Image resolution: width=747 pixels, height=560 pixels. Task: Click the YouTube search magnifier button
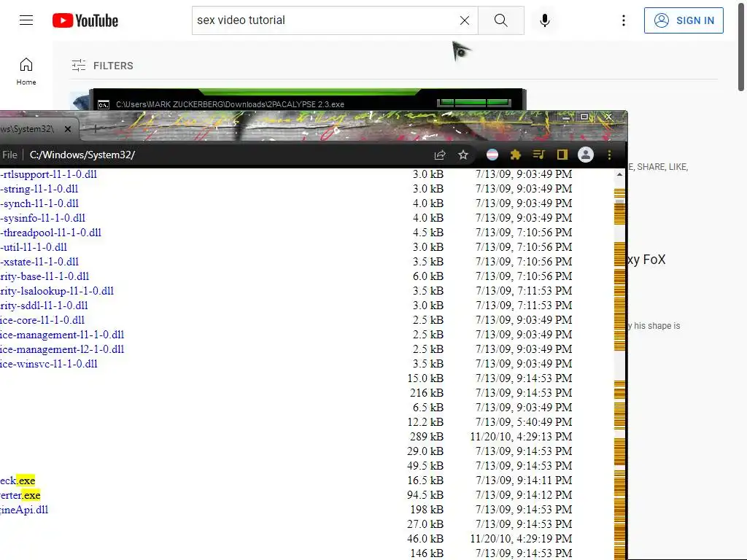[500, 20]
